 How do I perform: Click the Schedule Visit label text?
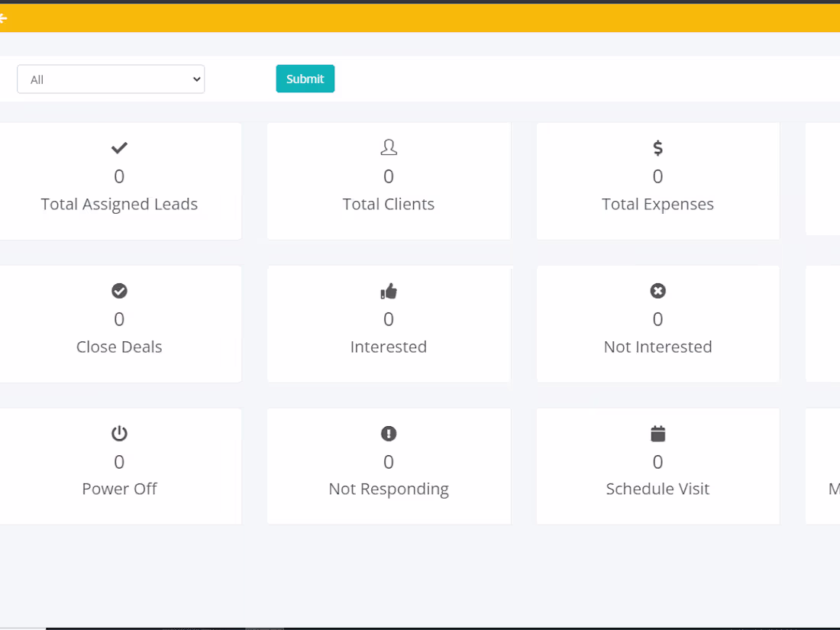[657, 488]
